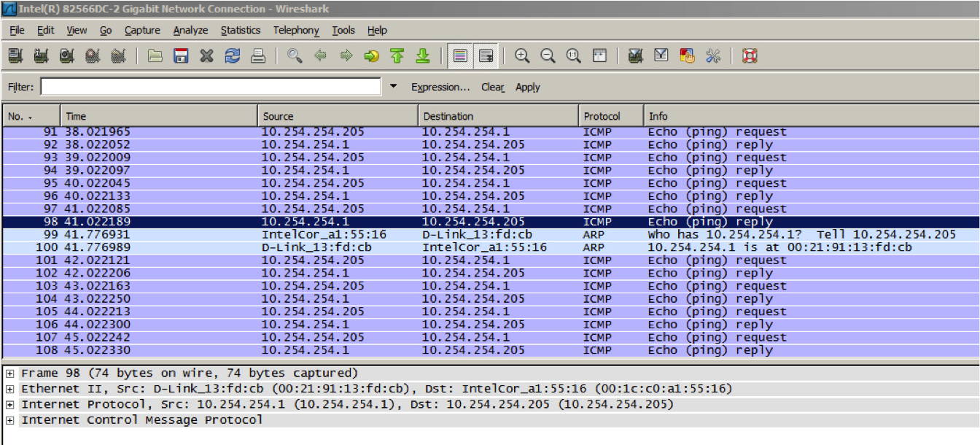Viewport: 980px width, 445px height.
Task: Print packets printer icon
Action: click(x=258, y=56)
